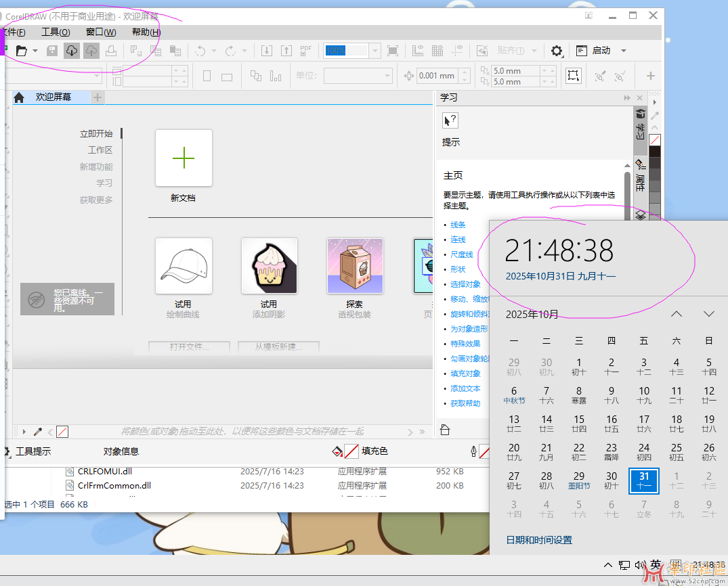The image size is (728, 586).
Task: Click the Redo arrow icon
Action: point(231,51)
